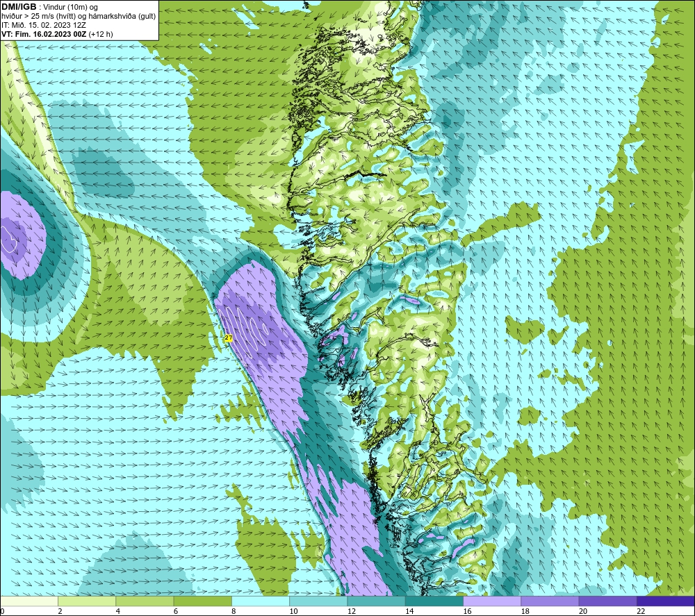Click the legend swatch between 20 and 22

[x=607, y=601]
